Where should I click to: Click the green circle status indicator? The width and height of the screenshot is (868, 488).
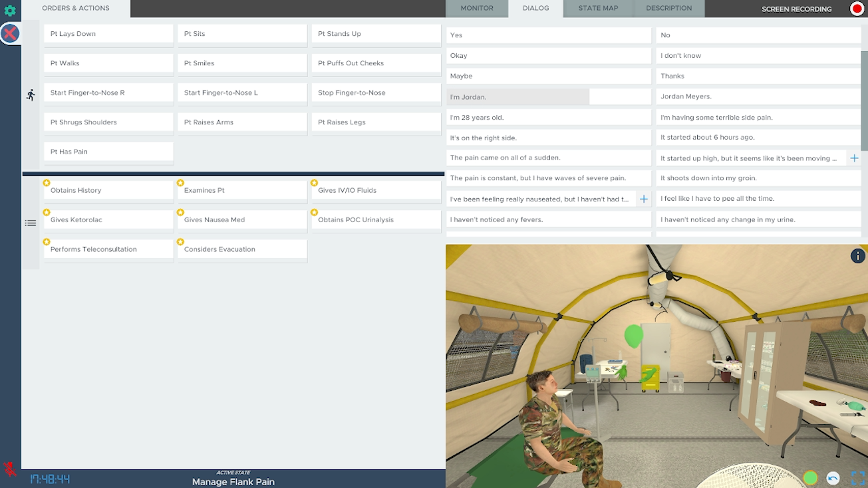click(810, 478)
